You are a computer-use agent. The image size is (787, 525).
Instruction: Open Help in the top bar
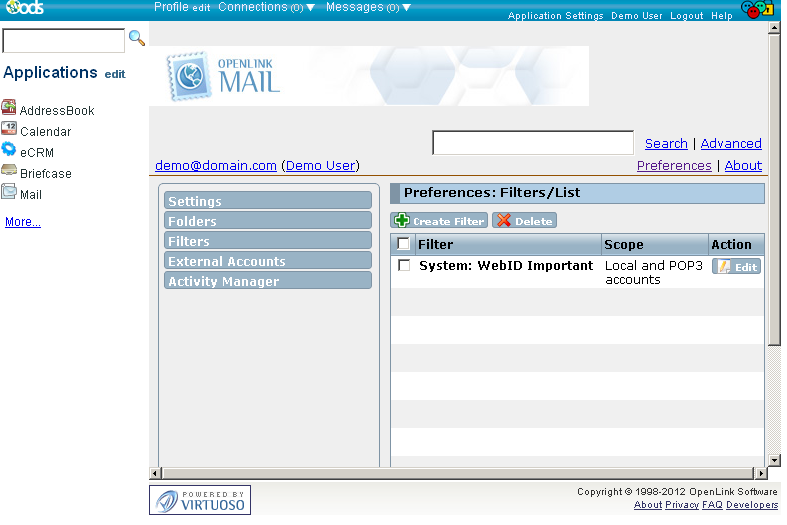721,16
